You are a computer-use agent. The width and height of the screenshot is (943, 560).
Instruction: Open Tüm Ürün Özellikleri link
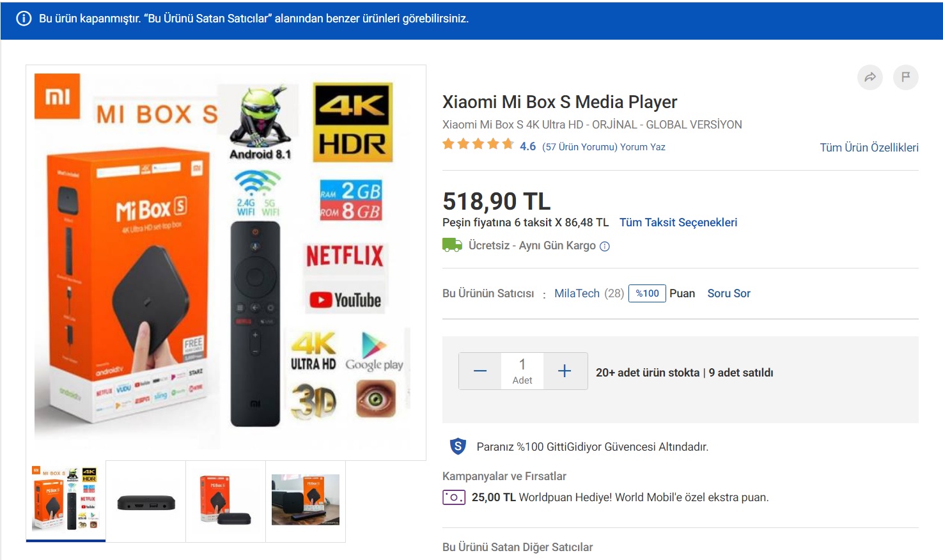pyautogui.click(x=869, y=148)
